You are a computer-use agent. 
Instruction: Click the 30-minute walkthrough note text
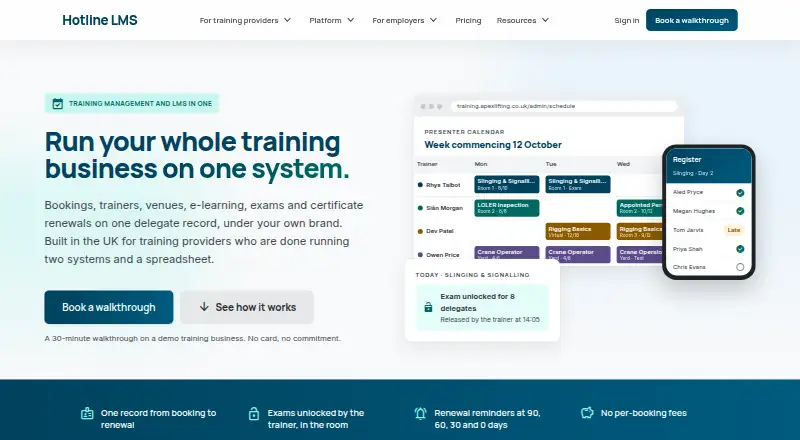point(192,338)
